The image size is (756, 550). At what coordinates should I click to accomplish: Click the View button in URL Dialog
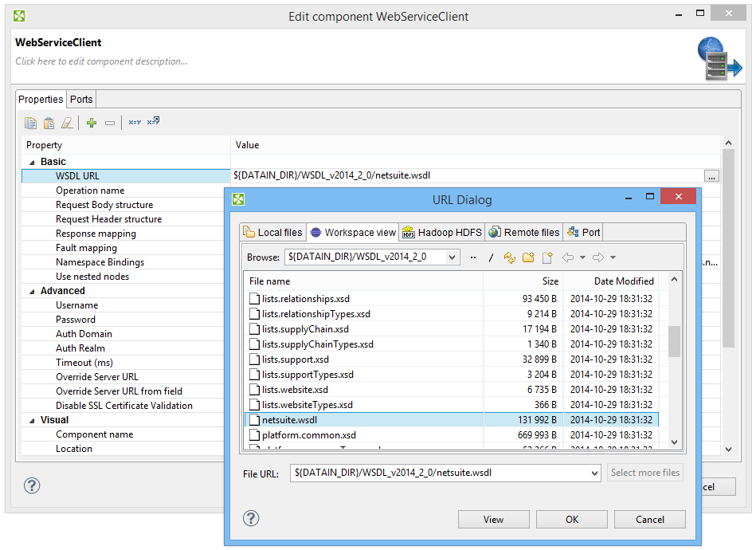click(x=494, y=520)
